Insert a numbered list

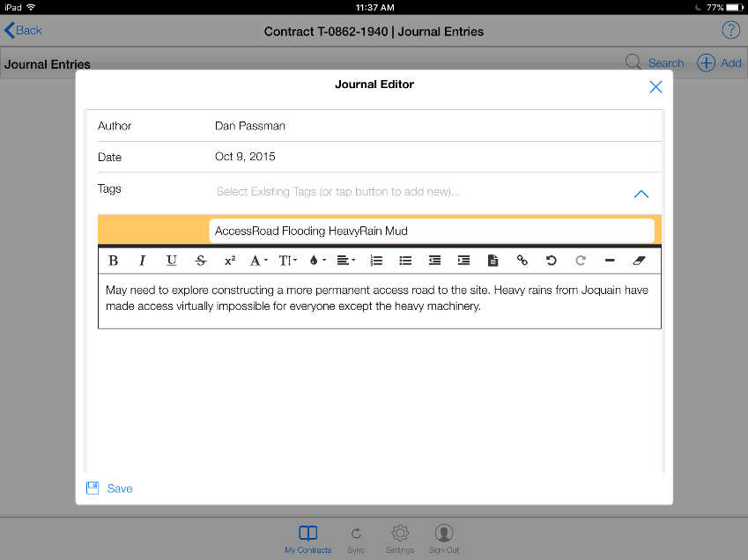(x=376, y=261)
